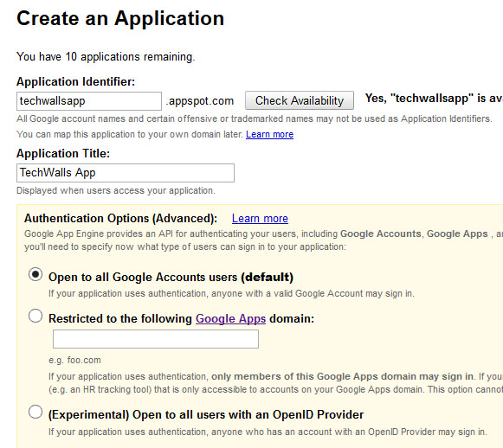The image size is (503, 448).
Task: Click the 'Yes, "techwallsapp" is av...' availability message
Action: (x=434, y=99)
